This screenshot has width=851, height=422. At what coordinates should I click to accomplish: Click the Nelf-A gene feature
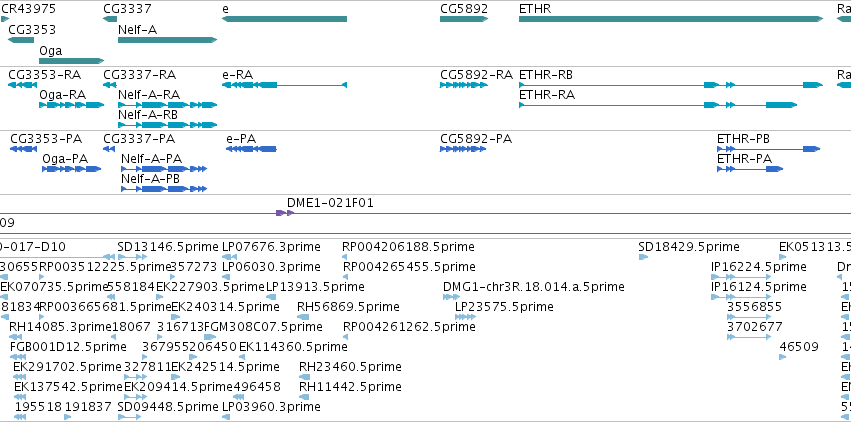pos(168,40)
